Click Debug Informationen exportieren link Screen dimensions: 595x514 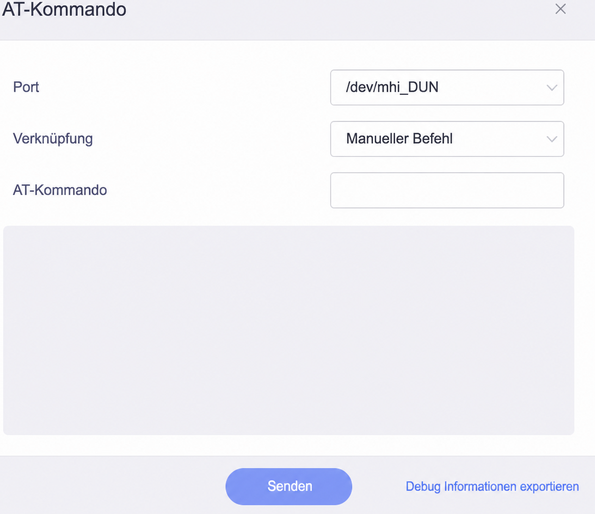click(492, 486)
